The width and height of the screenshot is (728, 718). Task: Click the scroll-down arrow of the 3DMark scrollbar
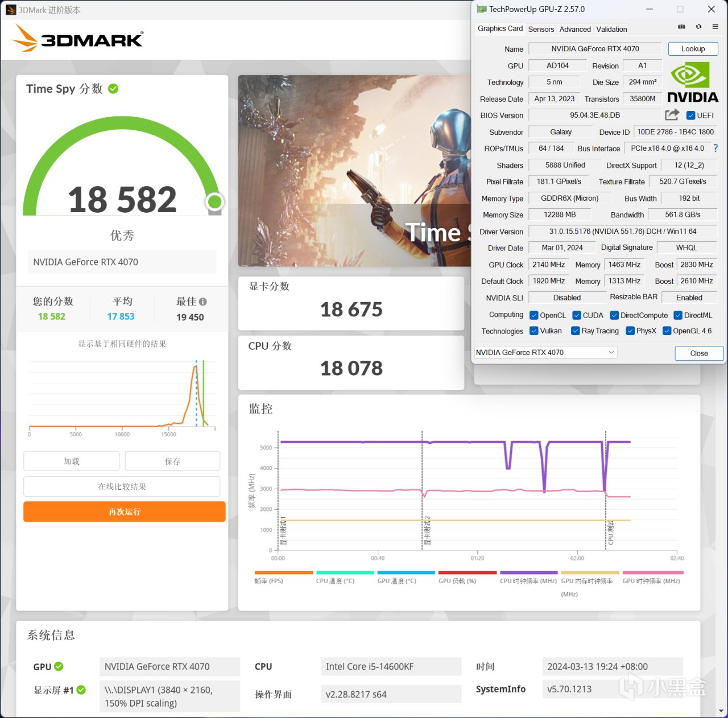click(x=722, y=711)
